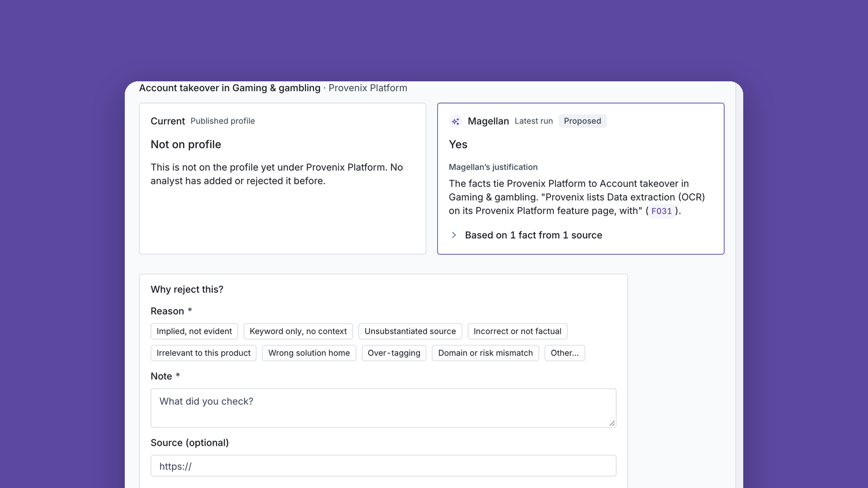Screen dimensions: 868x488
Task: Click the 'Proposed' status badge
Action: pos(583,121)
